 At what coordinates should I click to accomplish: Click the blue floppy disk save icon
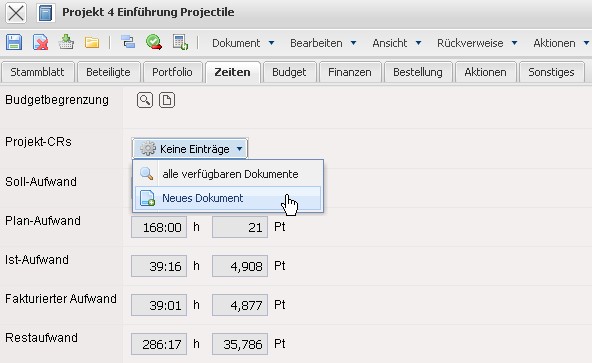point(14,42)
